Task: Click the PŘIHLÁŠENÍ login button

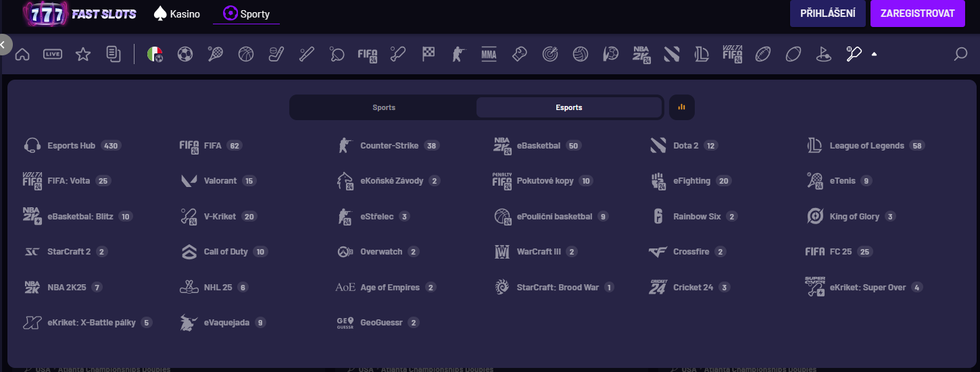Action: click(828, 14)
